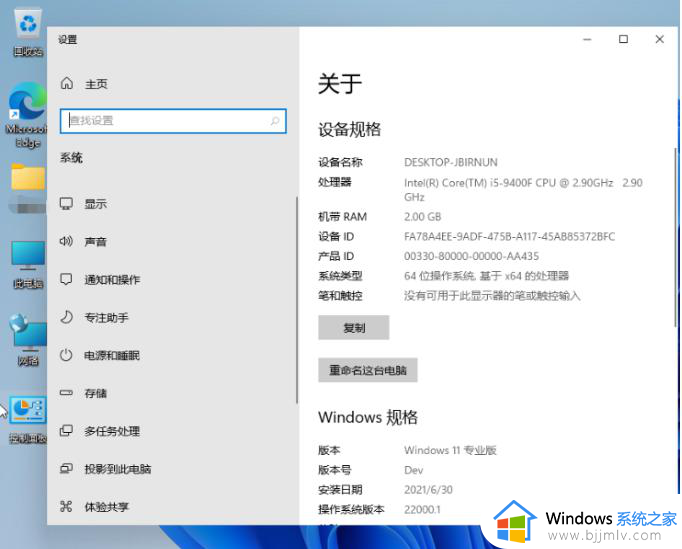Click the 系统 category heading in sidebar
The image size is (682, 549).
point(71,157)
